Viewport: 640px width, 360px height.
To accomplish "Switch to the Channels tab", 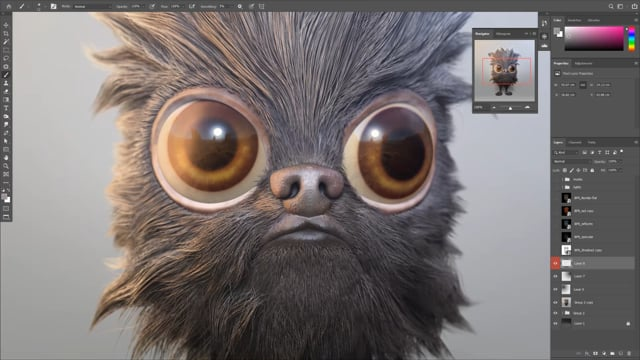I will (575, 142).
